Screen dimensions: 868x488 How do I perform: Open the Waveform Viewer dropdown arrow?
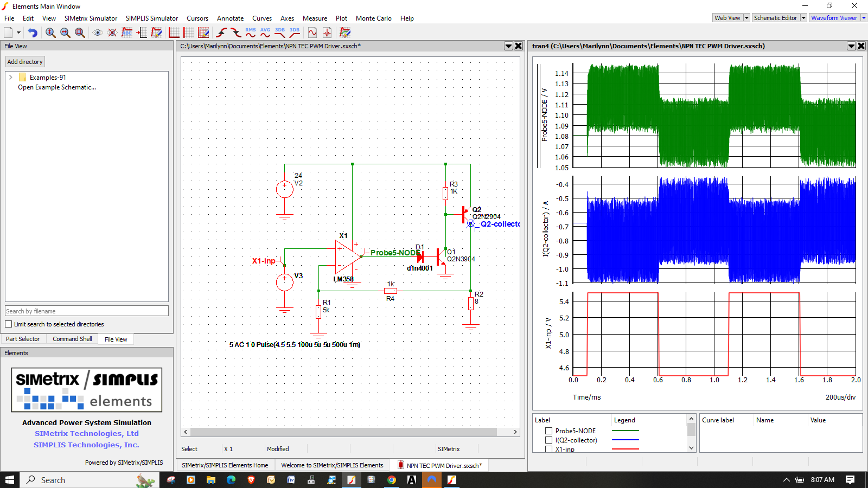[864, 18]
